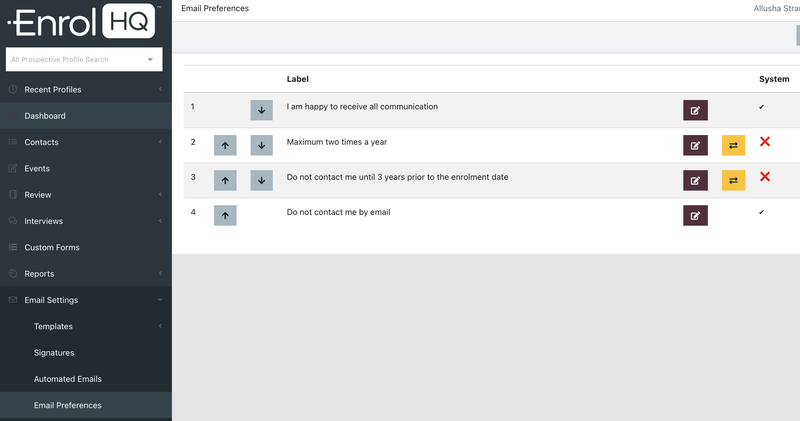Image resolution: width=800 pixels, height=421 pixels.
Task: Edit 'Maximum two times a year' label
Action: pyautogui.click(x=695, y=145)
